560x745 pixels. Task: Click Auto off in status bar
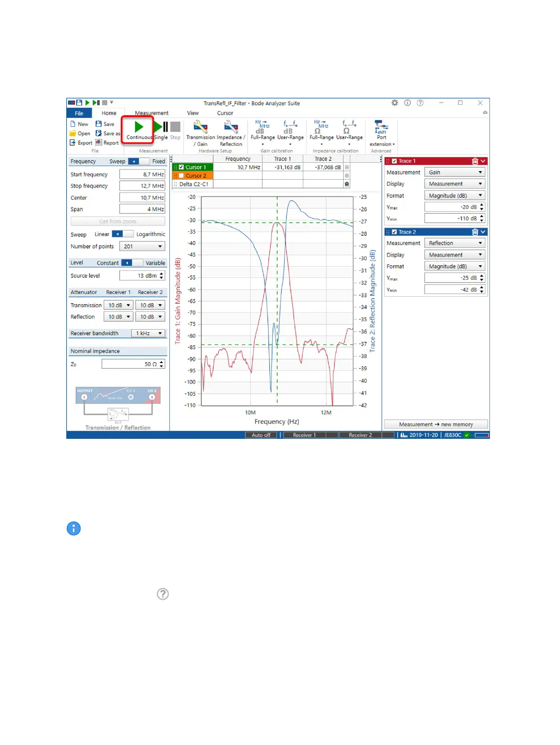pyautogui.click(x=261, y=435)
